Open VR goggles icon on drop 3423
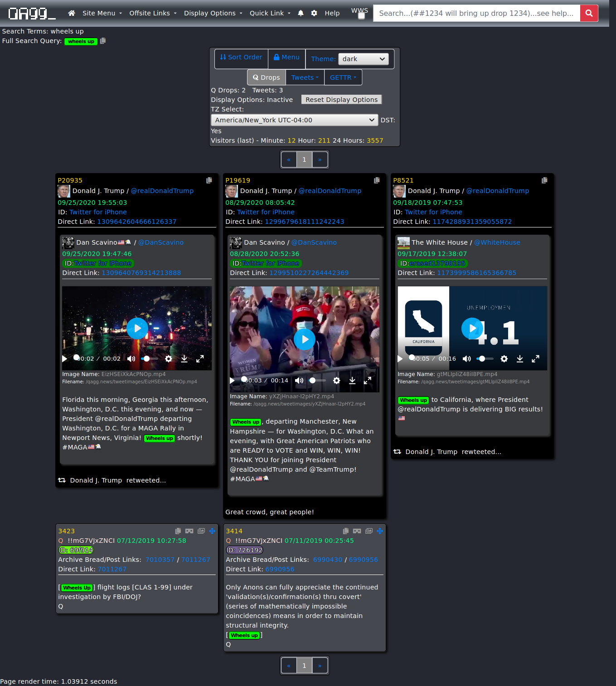The height and width of the screenshot is (686, 616). coord(189,531)
